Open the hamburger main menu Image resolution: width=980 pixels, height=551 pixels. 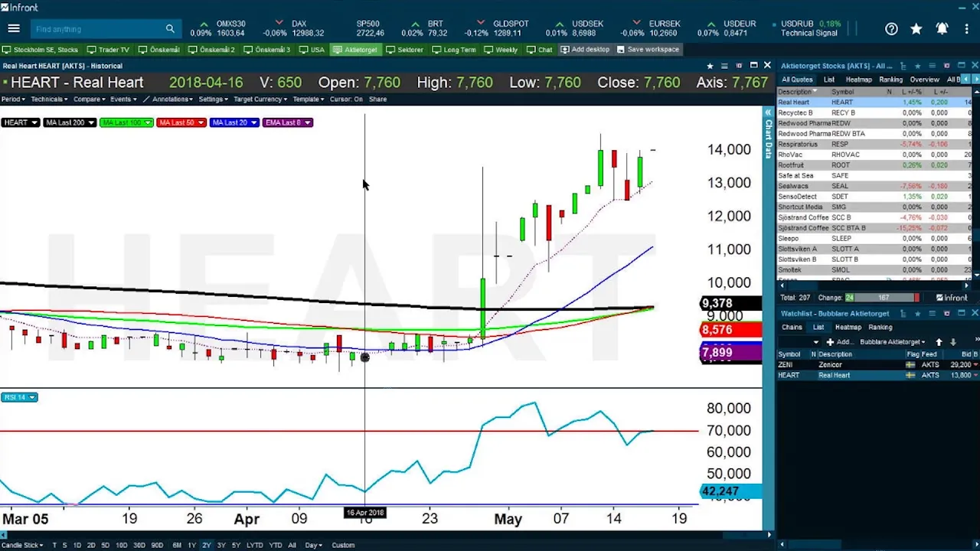pos(14,29)
